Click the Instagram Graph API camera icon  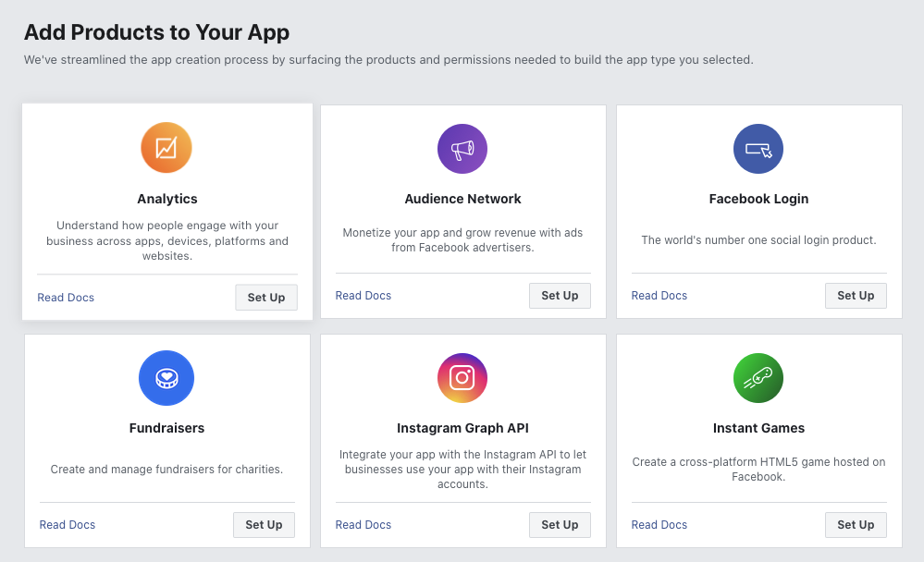tap(462, 378)
